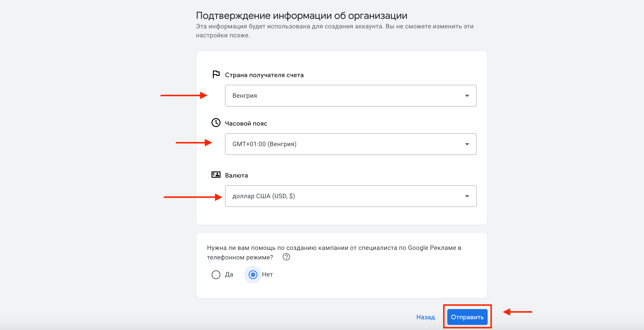Click the question mark help icon
The width and height of the screenshot is (644, 330).
[286, 257]
